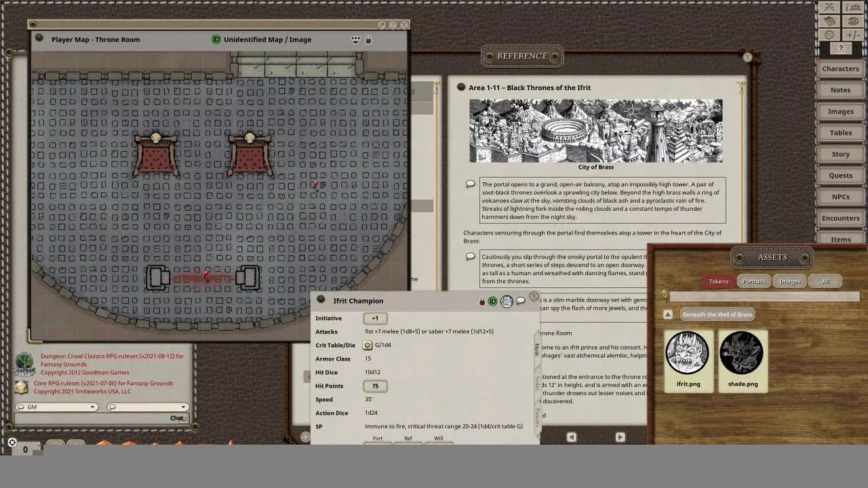Image resolution: width=868 pixels, height=488 pixels.
Task: Click the Action Dice value 1d24
Action: 371,413
